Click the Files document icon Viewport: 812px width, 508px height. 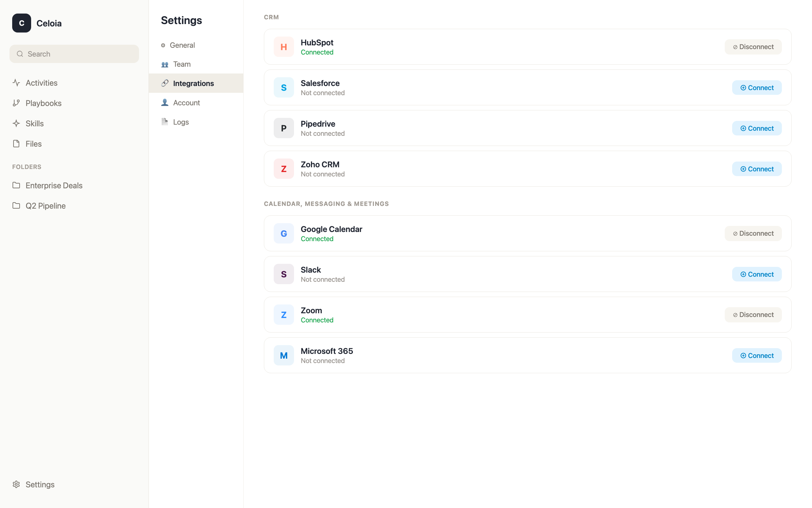(x=17, y=144)
